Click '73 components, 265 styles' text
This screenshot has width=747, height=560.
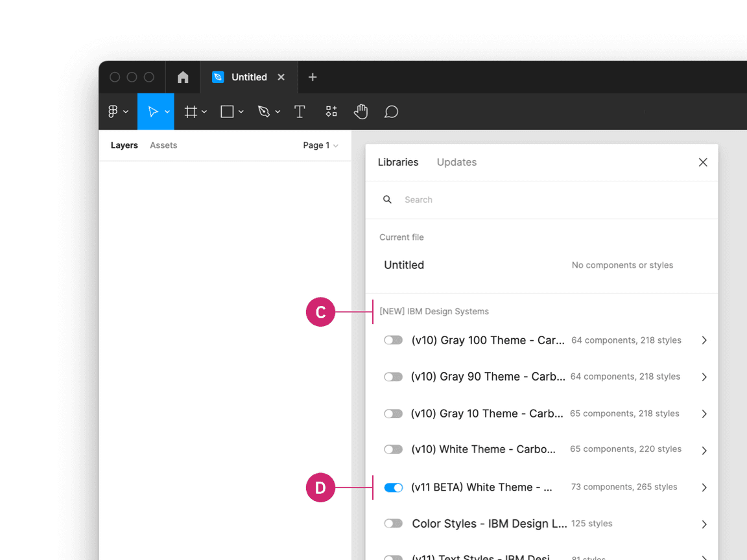(624, 487)
